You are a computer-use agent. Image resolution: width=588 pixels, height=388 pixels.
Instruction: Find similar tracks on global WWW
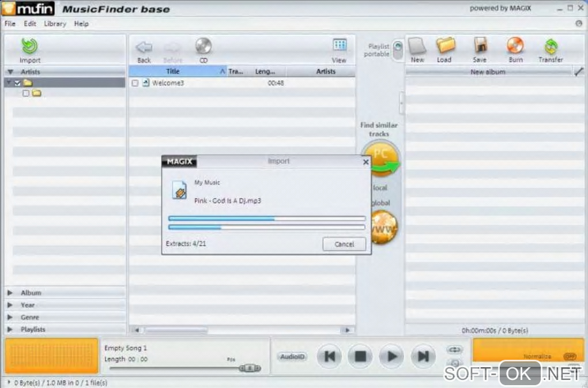[383, 227]
